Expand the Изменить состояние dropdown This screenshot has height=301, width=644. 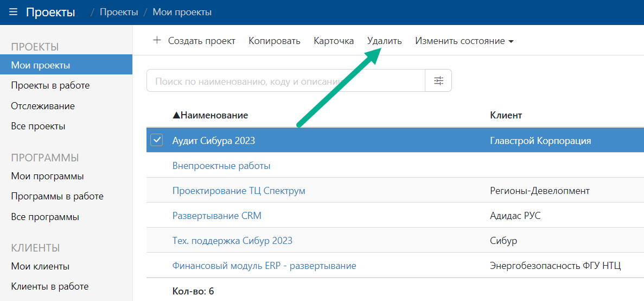click(464, 41)
